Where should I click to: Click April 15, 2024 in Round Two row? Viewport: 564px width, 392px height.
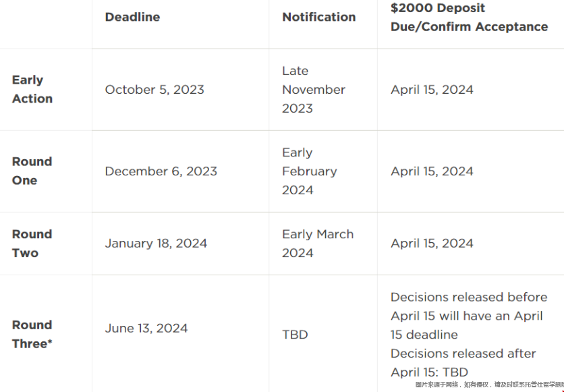pos(432,244)
